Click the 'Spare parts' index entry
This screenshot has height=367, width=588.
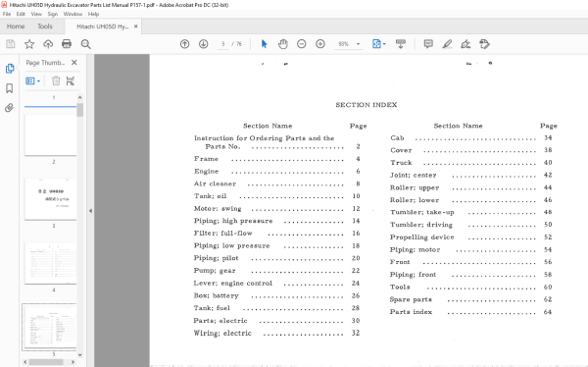coord(411,299)
